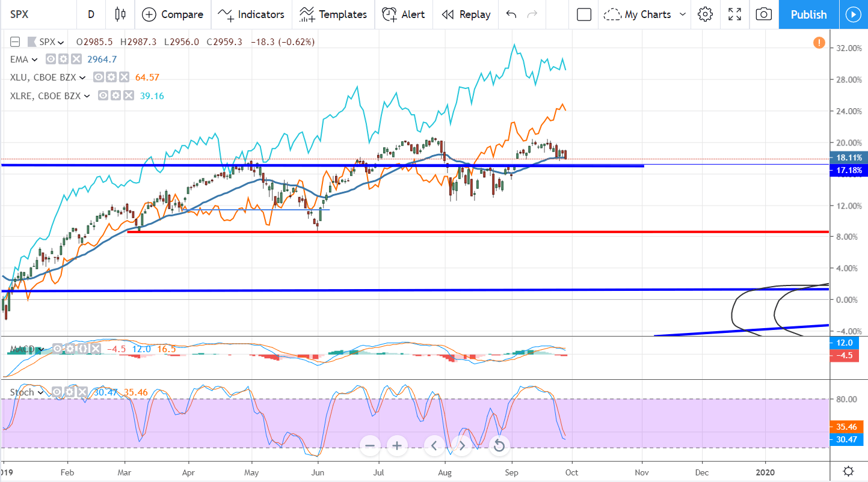This screenshot has width=868, height=482.
Task: Reset the chart view
Action: click(x=499, y=446)
